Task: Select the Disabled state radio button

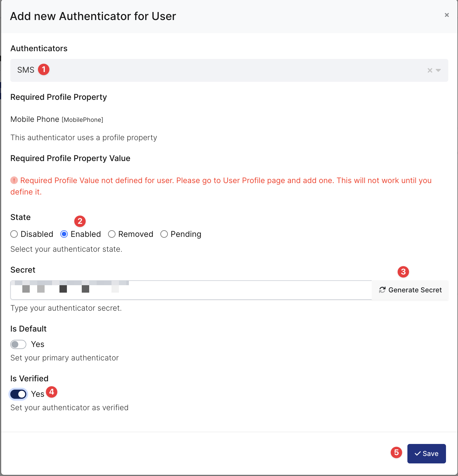Action: point(14,234)
